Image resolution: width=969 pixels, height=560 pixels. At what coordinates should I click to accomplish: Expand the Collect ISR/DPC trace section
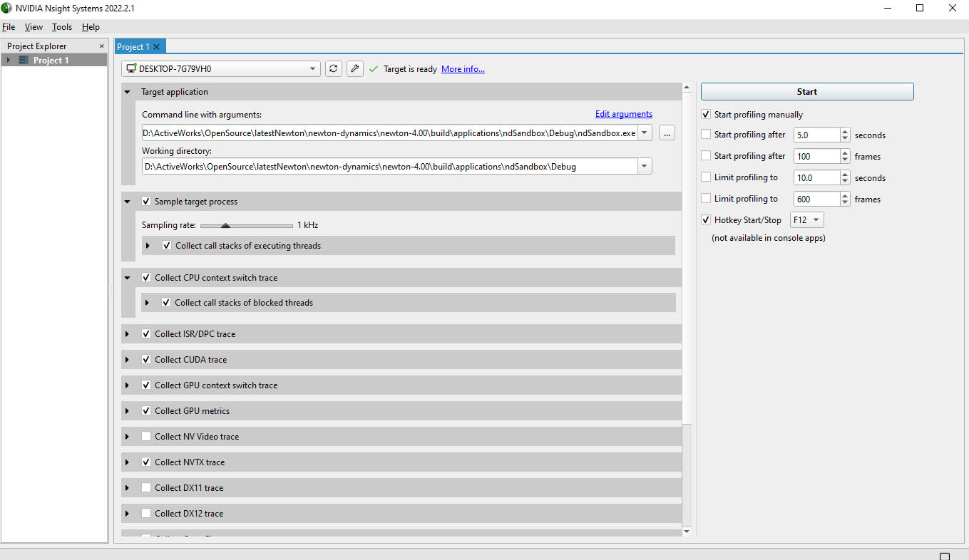[x=128, y=334]
